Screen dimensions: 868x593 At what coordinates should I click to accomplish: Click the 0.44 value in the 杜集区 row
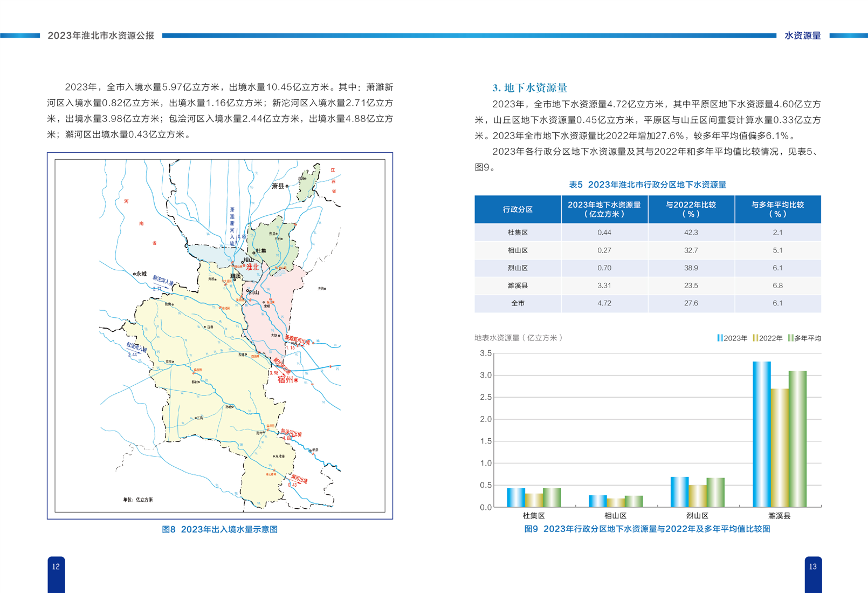604,233
